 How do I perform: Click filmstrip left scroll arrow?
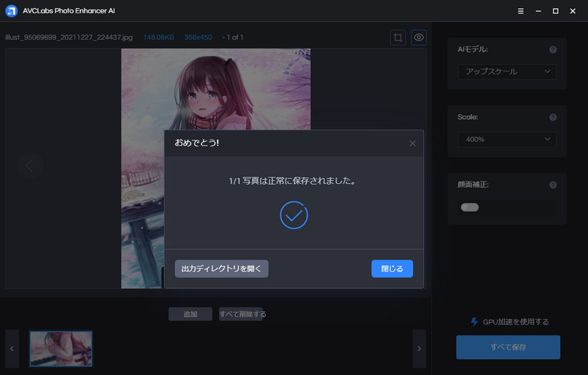coord(12,349)
